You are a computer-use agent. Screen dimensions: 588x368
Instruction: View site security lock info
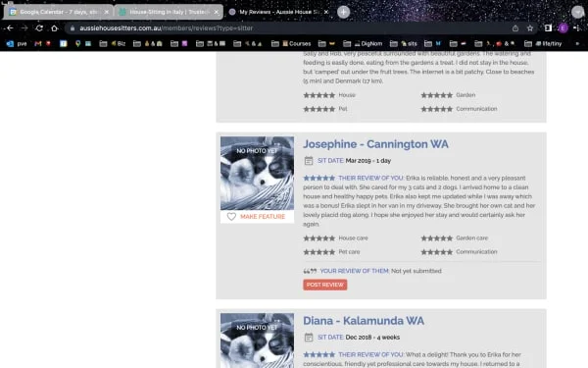(x=73, y=28)
